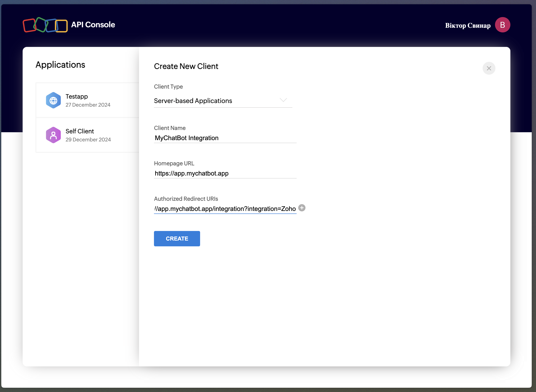Click the Authorized Redirect URIs field
The image size is (536, 392).
[225, 209]
